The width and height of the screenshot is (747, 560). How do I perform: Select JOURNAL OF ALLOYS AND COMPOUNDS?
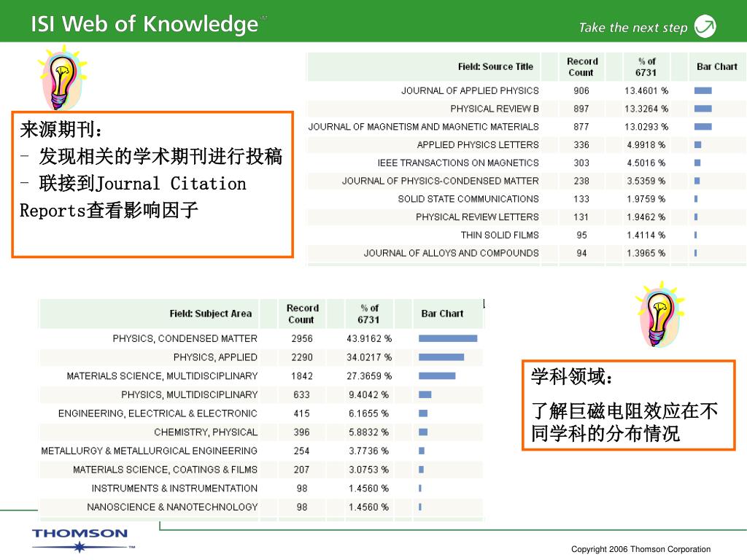point(451,253)
